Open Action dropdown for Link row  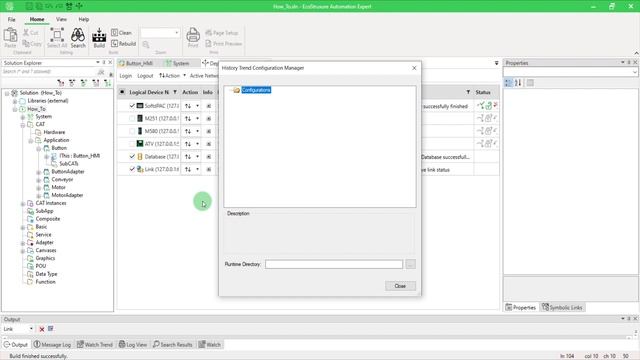198,169
